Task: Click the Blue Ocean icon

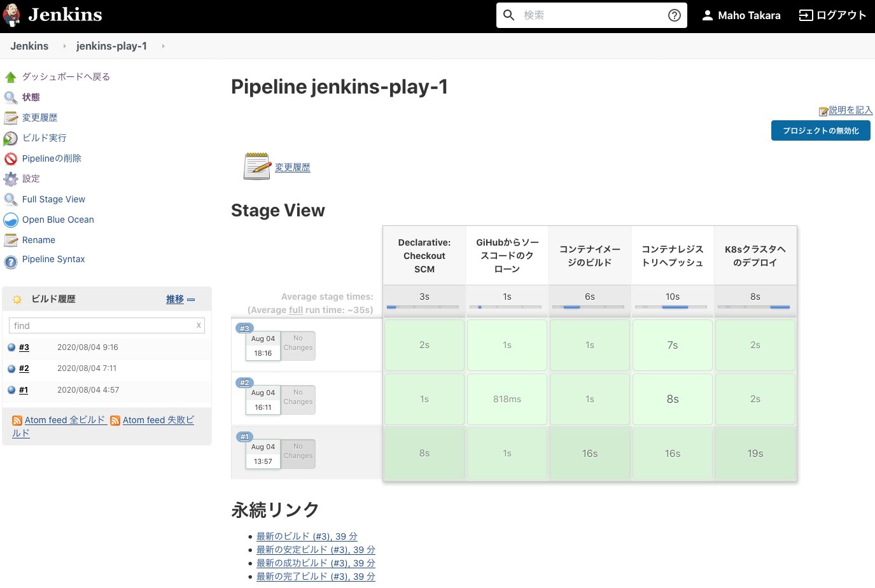Action: coord(11,220)
